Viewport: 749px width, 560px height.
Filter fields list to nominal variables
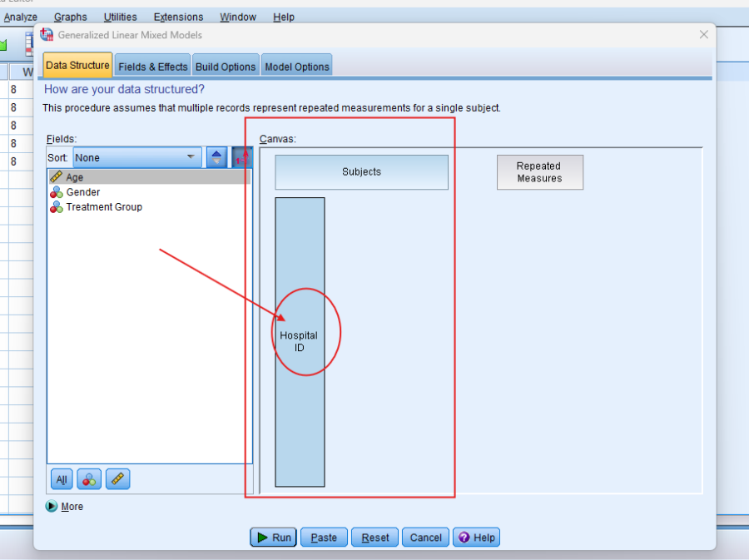click(89, 479)
